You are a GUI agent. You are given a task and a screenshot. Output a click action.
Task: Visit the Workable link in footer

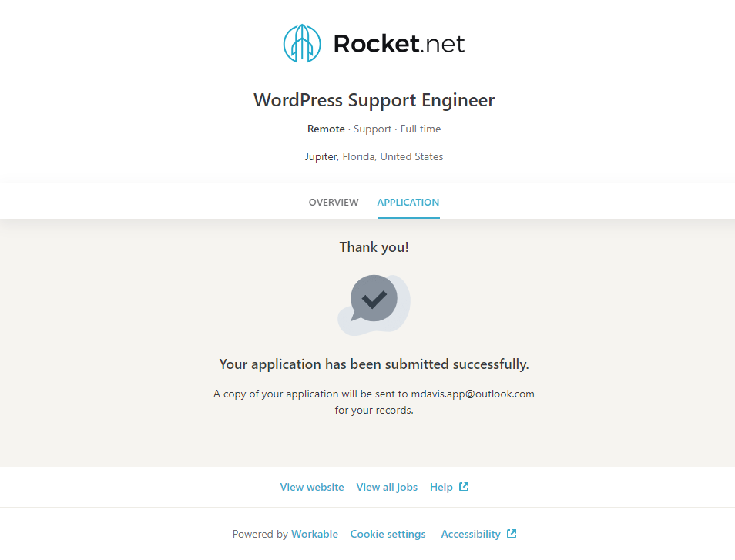point(314,534)
